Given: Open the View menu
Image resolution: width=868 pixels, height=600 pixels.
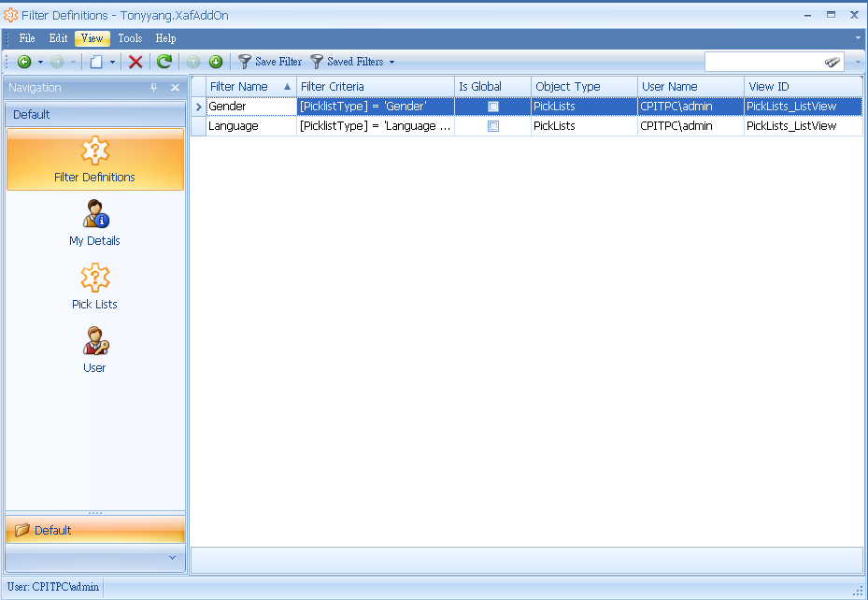Looking at the screenshot, I should pos(92,38).
